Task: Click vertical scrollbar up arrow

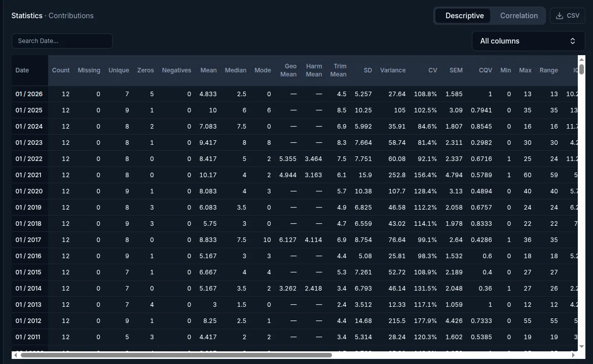Action: click(582, 59)
